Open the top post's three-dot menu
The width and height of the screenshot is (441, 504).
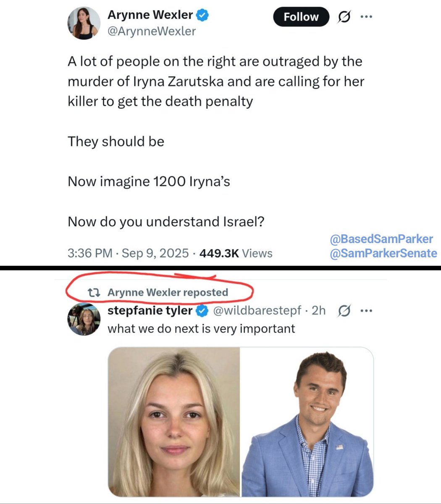(366, 17)
